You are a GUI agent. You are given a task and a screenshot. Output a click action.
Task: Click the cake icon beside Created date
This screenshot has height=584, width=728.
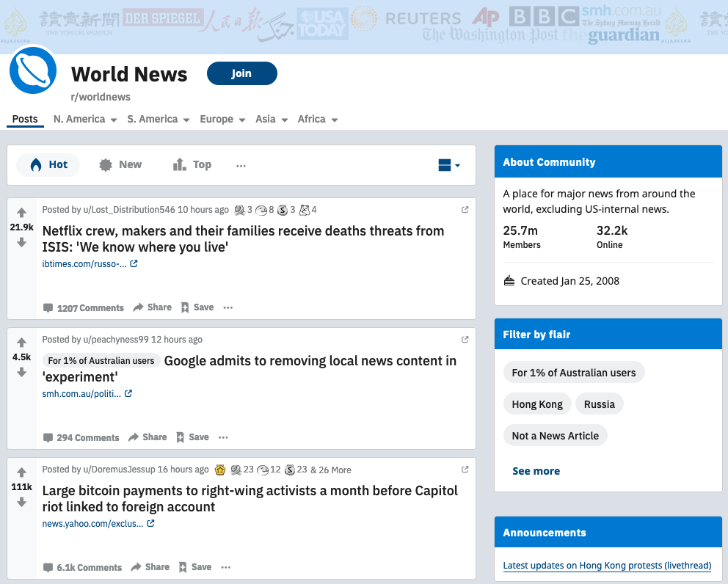coord(509,281)
